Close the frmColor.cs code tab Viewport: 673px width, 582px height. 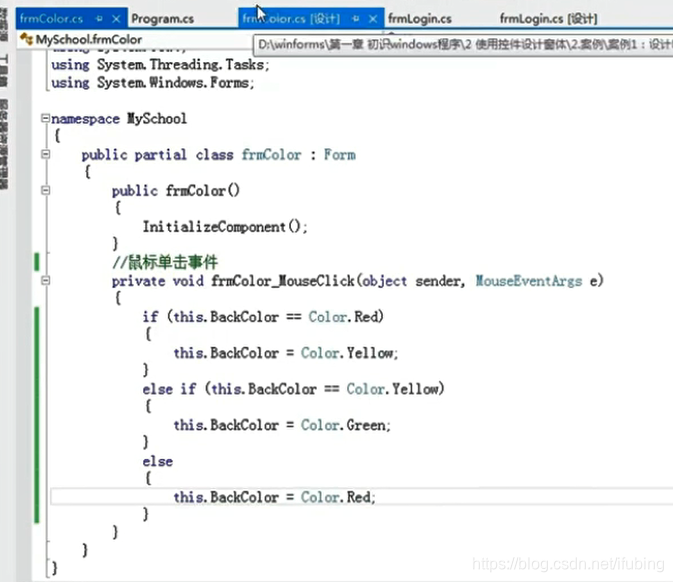pos(116,19)
